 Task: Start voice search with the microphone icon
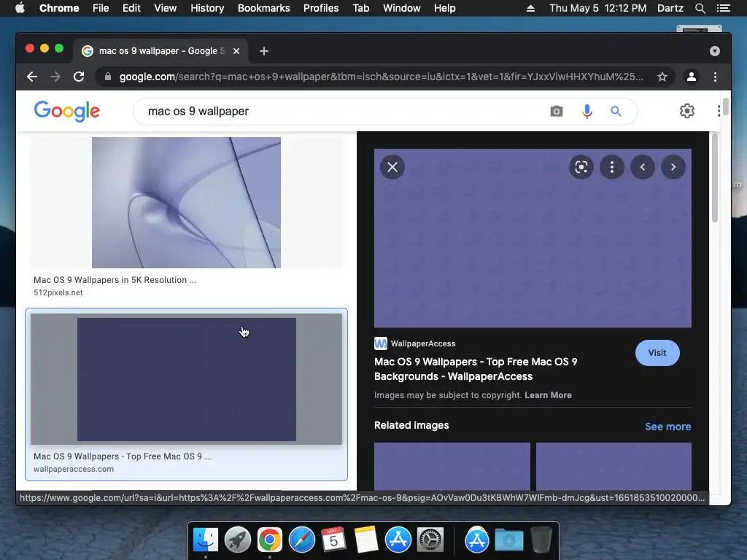tap(587, 112)
